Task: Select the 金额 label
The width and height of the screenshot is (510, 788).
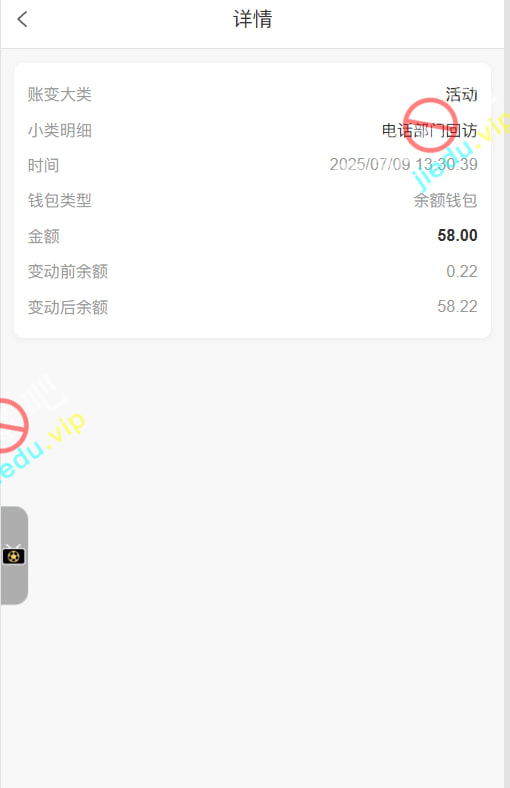Action: pos(44,236)
